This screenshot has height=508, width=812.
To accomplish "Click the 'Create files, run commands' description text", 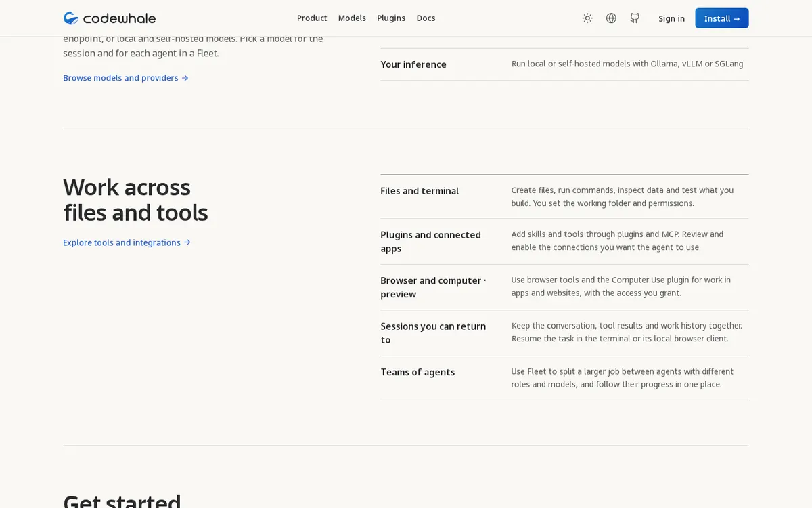I will click(x=623, y=196).
